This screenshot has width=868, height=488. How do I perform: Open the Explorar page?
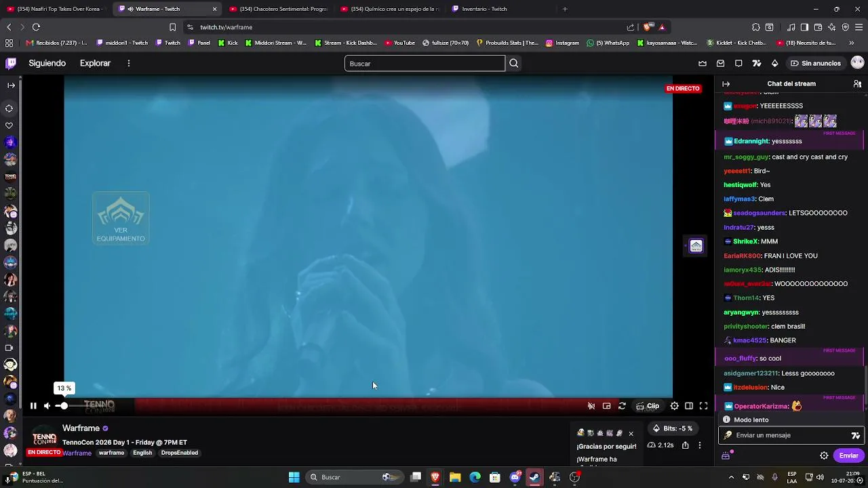pyautogui.click(x=95, y=63)
